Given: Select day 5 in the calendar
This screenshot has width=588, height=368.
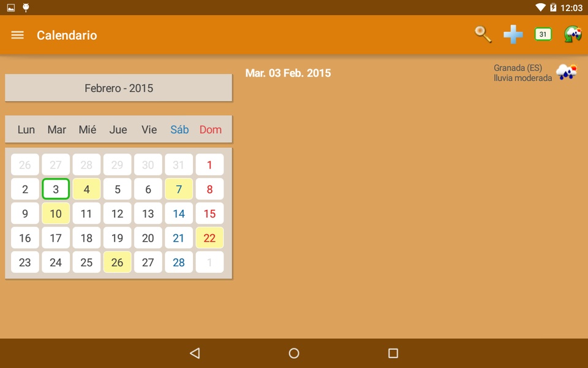Looking at the screenshot, I should 118,189.
